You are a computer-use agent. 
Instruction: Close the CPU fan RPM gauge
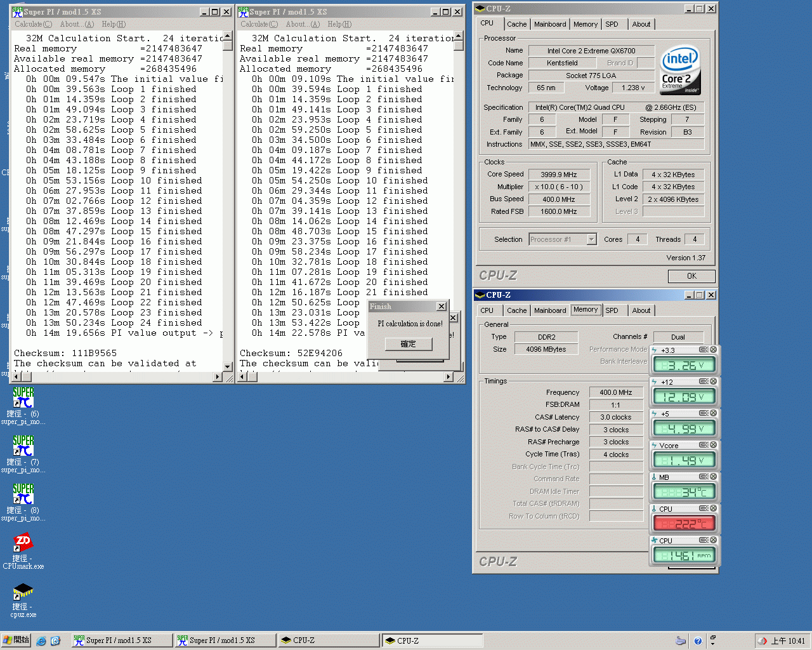click(x=713, y=540)
